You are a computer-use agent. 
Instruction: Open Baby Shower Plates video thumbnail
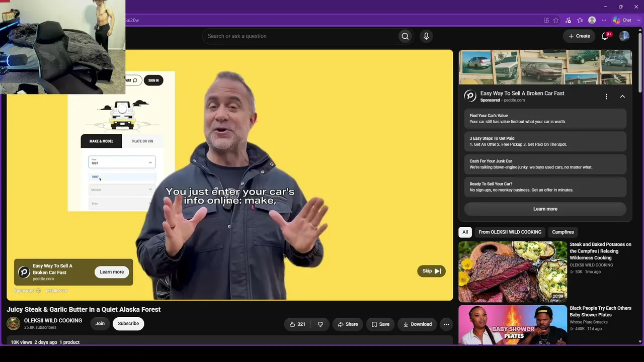click(x=513, y=325)
